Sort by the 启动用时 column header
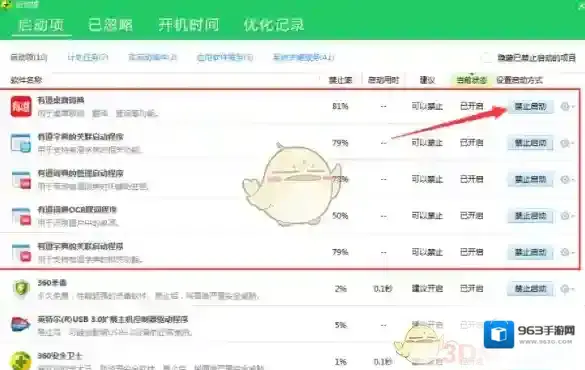 (384, 80)
